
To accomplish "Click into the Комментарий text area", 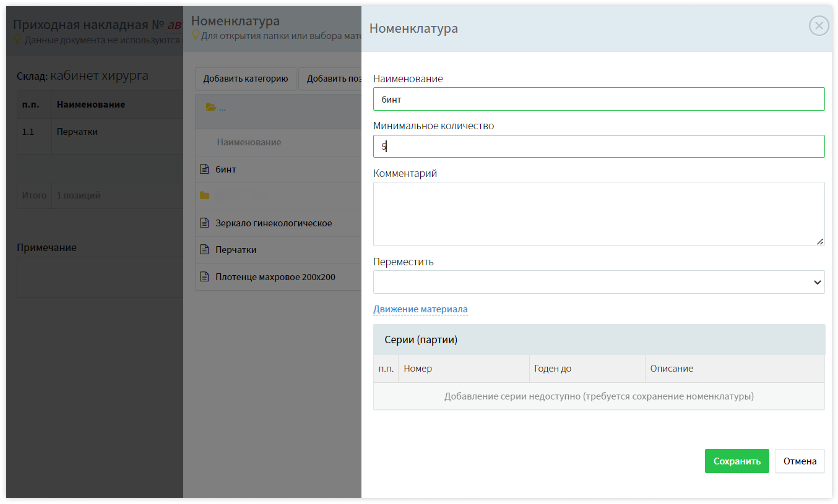I will click(x=598, y=214).
